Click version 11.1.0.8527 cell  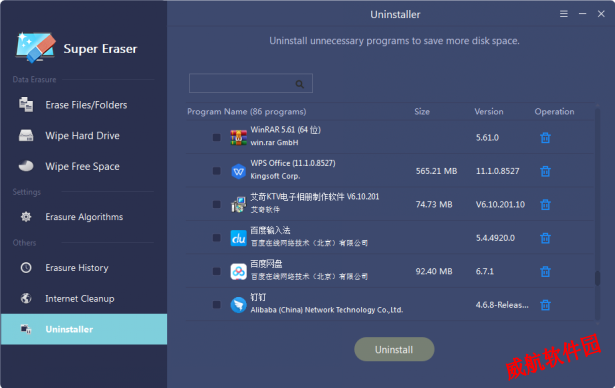coord(497,171)
